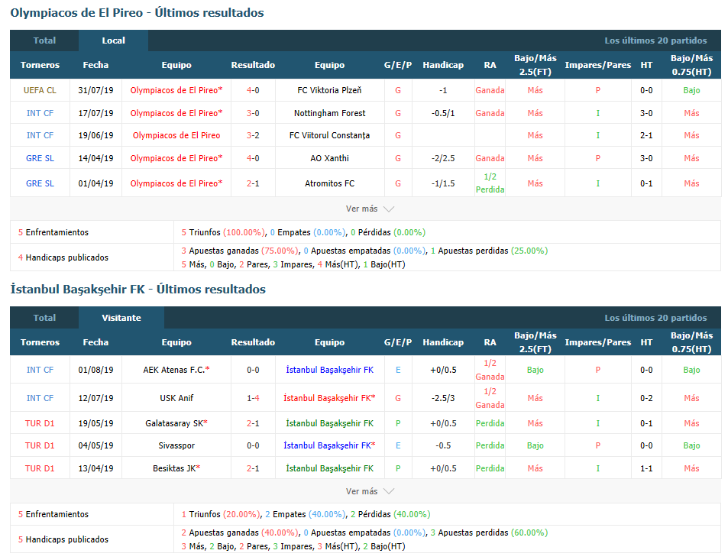Open Los últimos 20 partidos in Başakşehir table
Viewport: 728px width, 560px height.
[655, 318]
